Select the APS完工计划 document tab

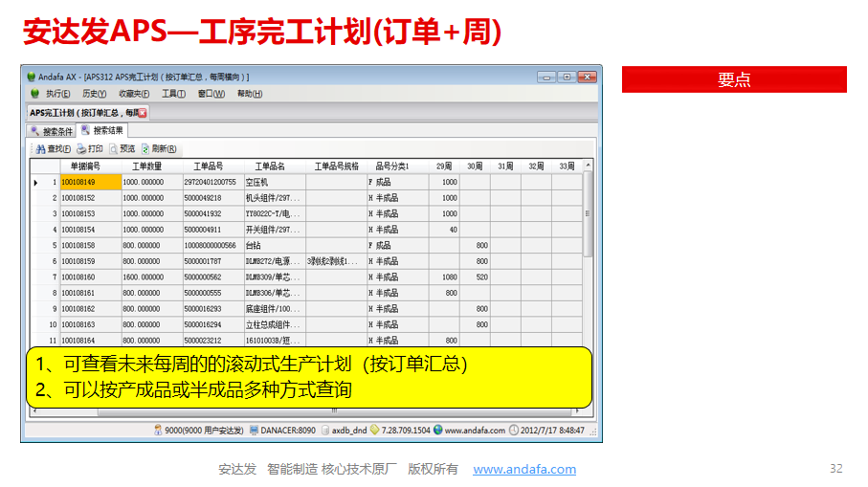(x=87, y=113)
